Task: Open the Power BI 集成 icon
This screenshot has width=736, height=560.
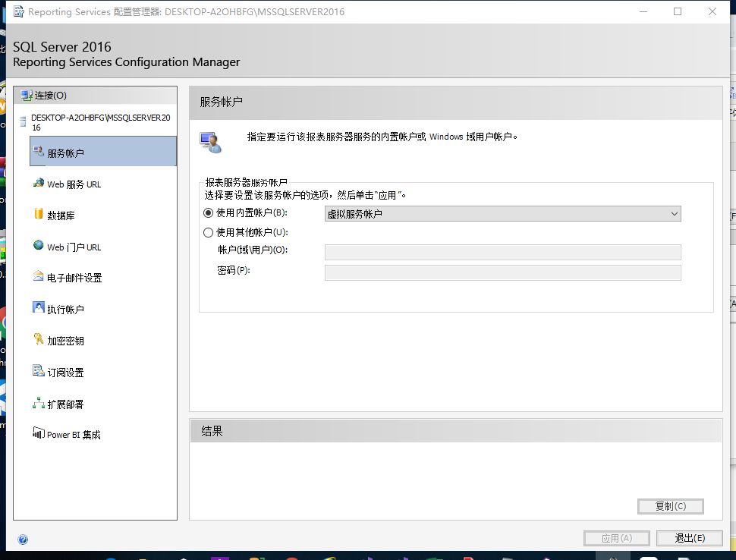Action: pyautogui.click(x=39, y=433)
